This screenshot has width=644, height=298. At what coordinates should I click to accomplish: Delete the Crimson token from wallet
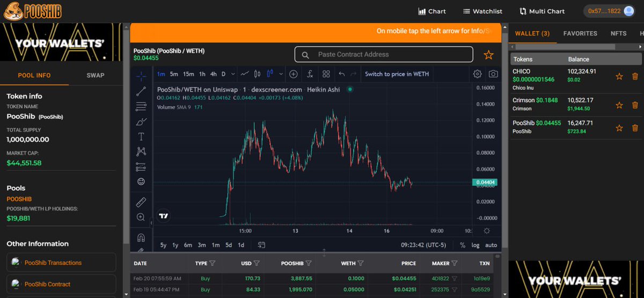(635, 105)
